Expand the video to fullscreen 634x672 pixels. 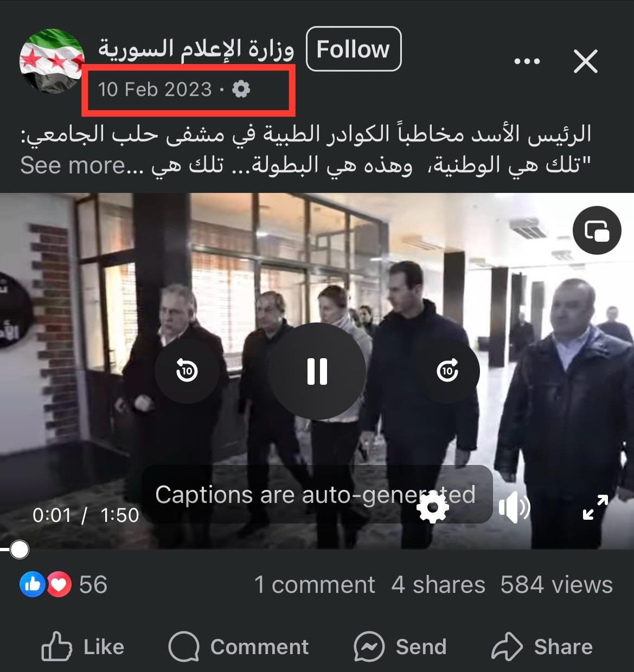point(595,508)
